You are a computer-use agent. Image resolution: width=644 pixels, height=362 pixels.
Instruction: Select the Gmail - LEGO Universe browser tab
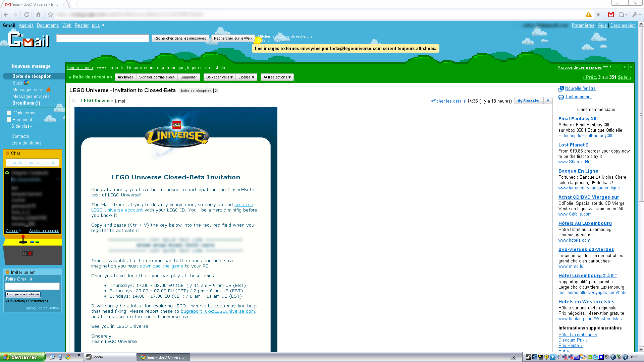(x=35, y=4)
